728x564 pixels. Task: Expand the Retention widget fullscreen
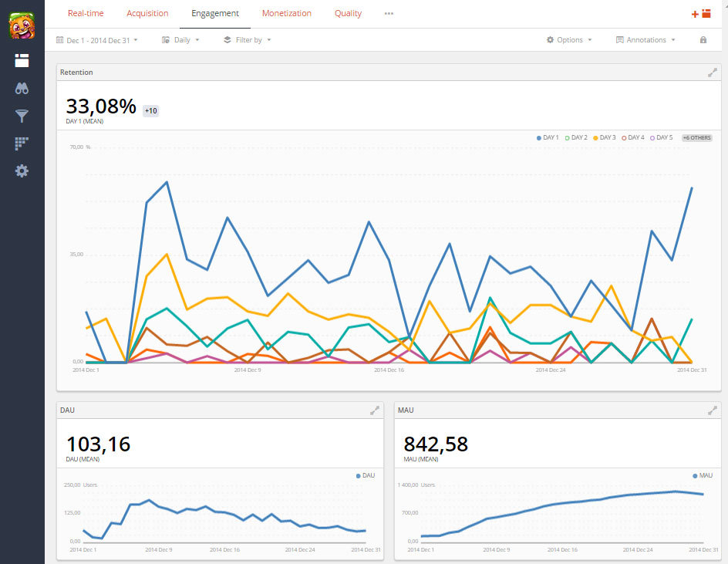click(x=713, y=73)
